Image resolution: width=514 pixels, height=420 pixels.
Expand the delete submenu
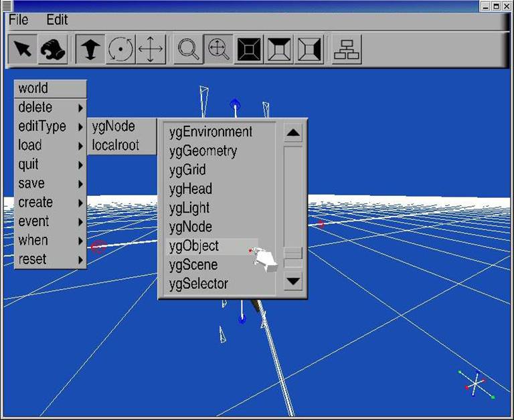[50, 108]
